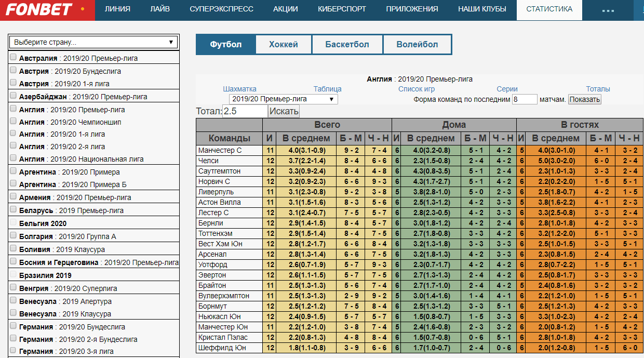
Task: Open the 2019/20 Премьер-лига season dropdown
Action: [283, 99]
